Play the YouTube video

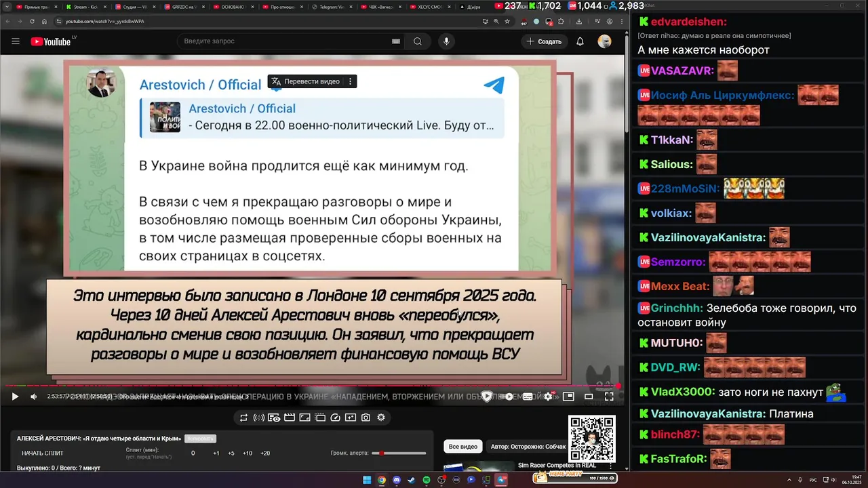point(15,396)
